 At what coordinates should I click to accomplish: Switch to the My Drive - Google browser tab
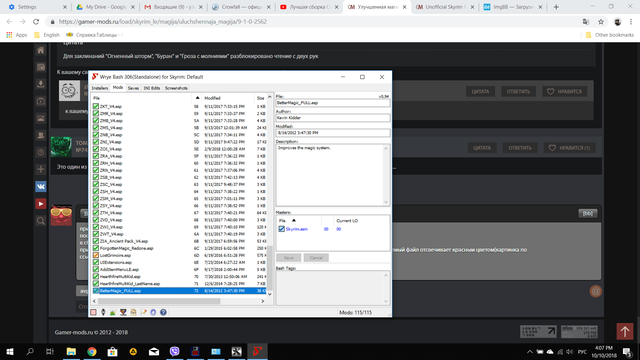point(105,7)
